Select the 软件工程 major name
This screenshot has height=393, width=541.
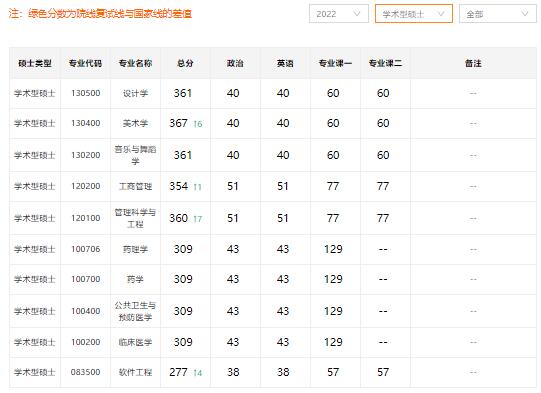pos(135,372)
